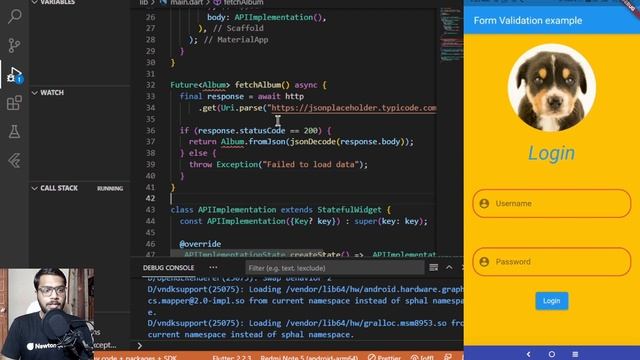
Task: Tap the puppy avatar image
Action: (551, 88)
